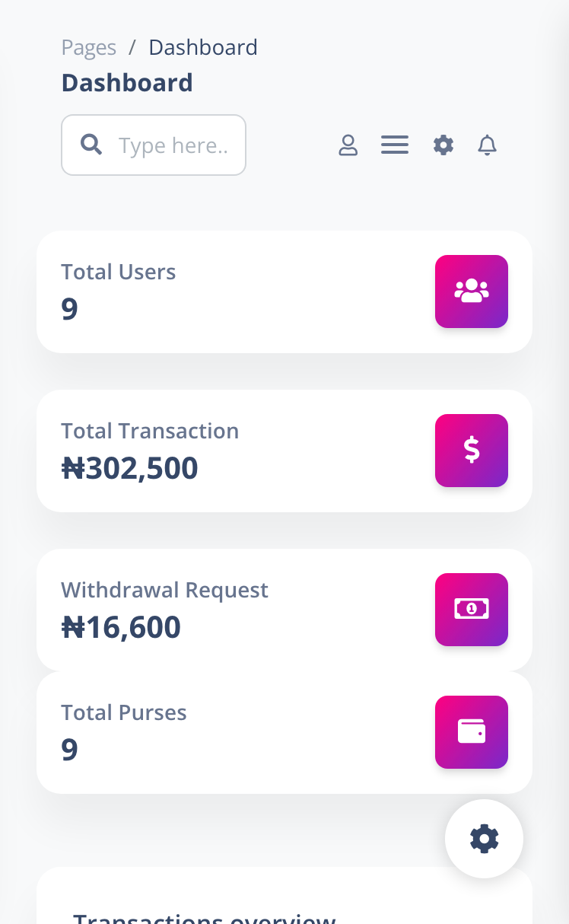Click the magnifier search icon

91,145
